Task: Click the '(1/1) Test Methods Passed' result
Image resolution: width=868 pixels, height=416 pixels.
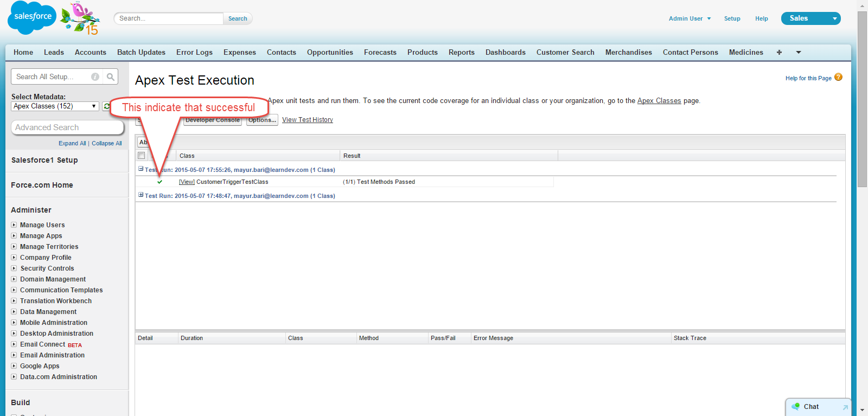Action: point(379,182)
